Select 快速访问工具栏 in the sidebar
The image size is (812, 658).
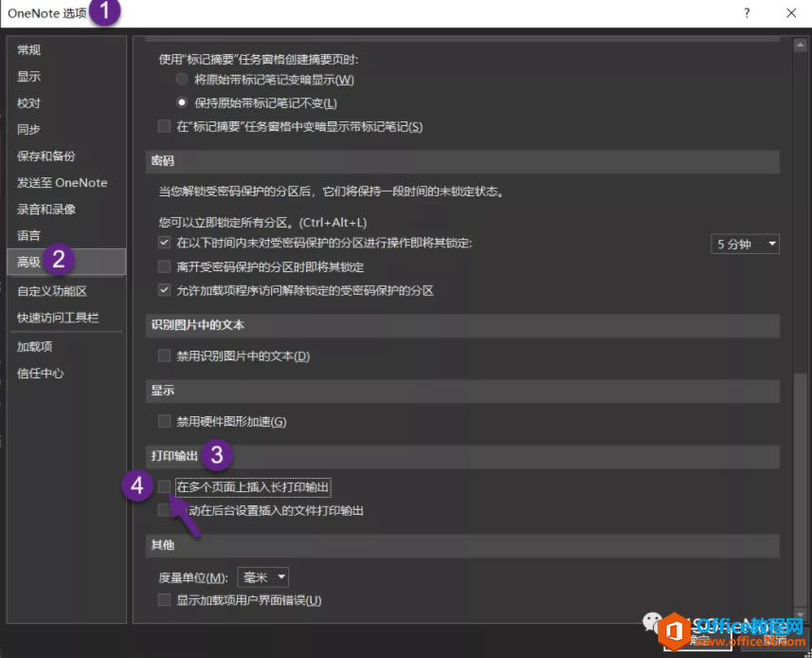pos(55,318)
